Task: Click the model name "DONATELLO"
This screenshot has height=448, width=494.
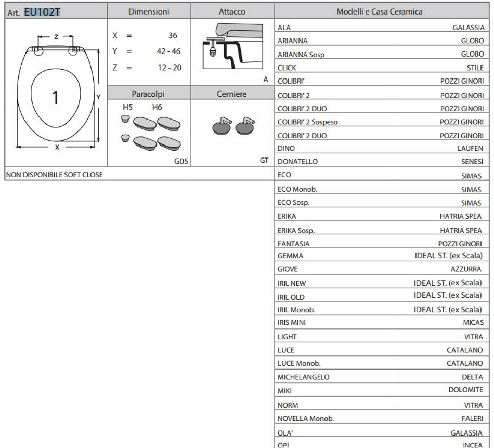Action: click(297, 162)
